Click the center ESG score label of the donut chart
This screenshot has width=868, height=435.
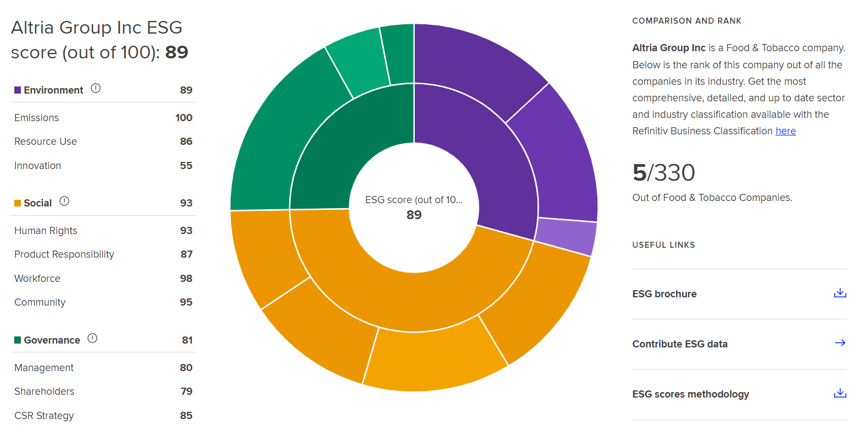click(414, 208)
